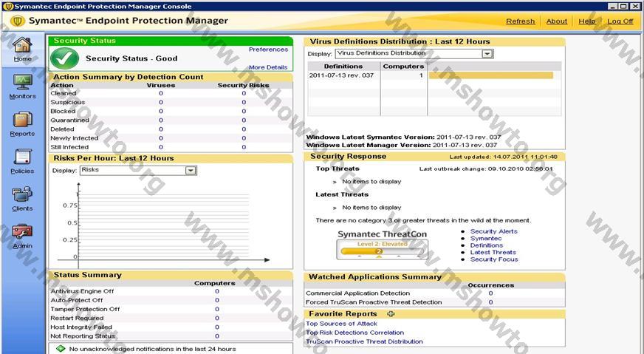Click the Not Reporting Status computers count

(x=217, y=336)
